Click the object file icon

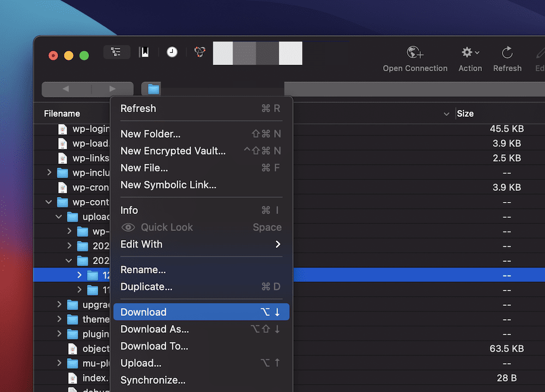[x=72, y=348]
